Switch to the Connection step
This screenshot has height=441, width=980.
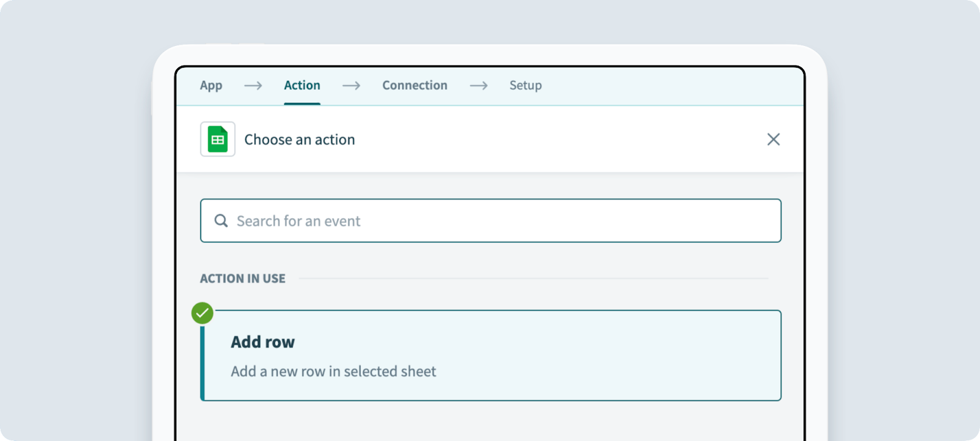[415, 86]
